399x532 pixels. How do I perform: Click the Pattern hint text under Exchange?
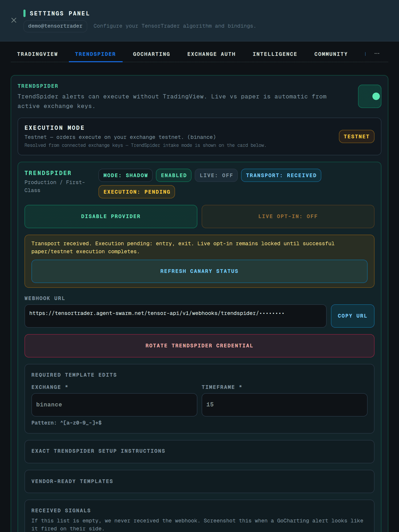(66, 423)
